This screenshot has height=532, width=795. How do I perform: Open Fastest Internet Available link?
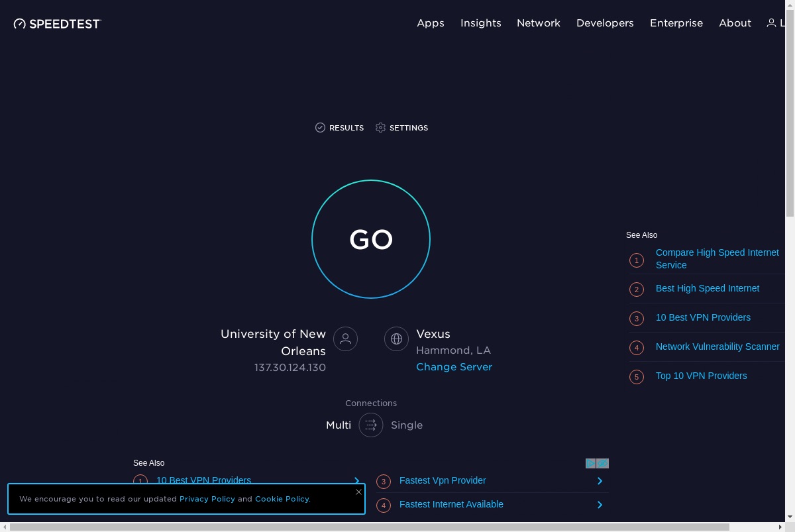pyautogui.click(x=451, y=504)
